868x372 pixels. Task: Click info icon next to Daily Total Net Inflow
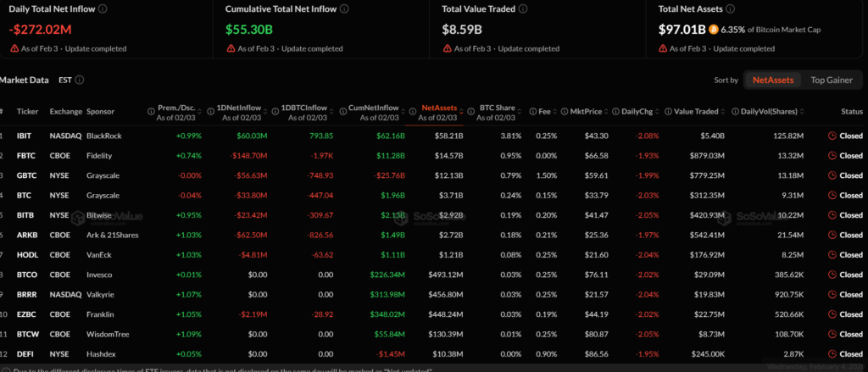103,8
